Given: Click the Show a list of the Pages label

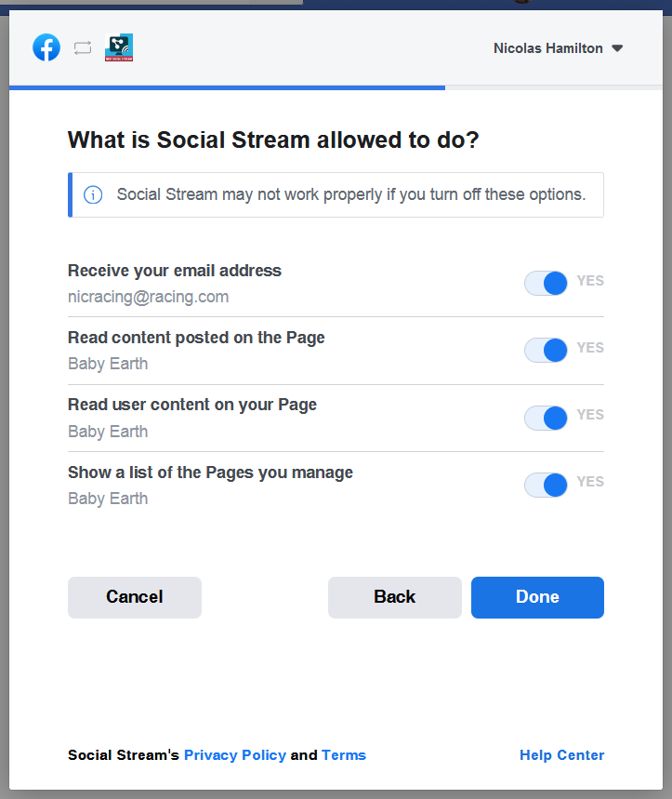Looking at the screenshot, I should [x=210, y=473].
